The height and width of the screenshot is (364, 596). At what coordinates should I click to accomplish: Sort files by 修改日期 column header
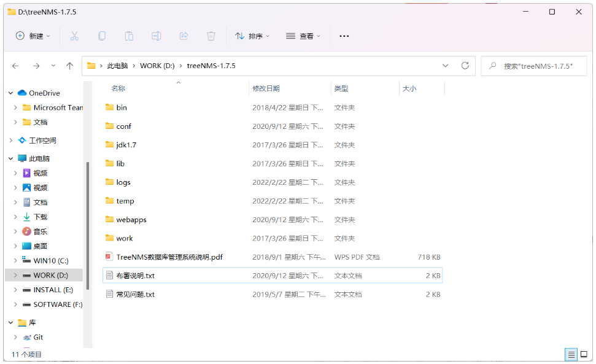(x=266, y=88)
